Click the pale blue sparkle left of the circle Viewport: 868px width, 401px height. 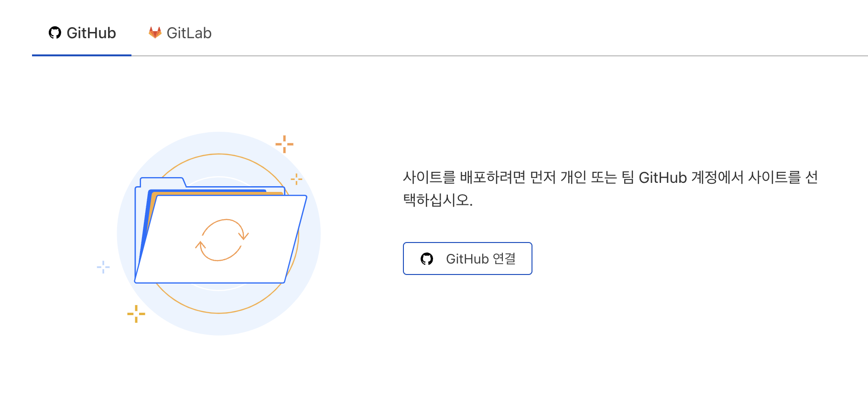pyautogui.click(x=103, y=267)
